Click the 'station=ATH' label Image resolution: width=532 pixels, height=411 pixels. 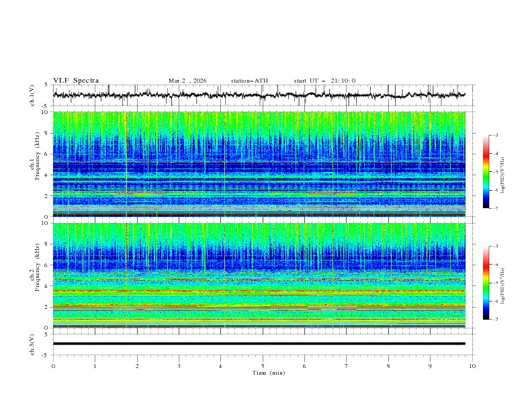[249, 81]
